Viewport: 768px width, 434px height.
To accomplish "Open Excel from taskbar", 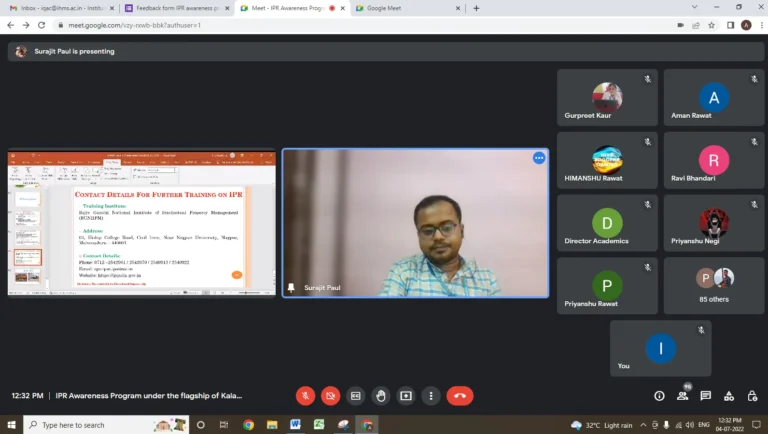I will coord(319,425).
